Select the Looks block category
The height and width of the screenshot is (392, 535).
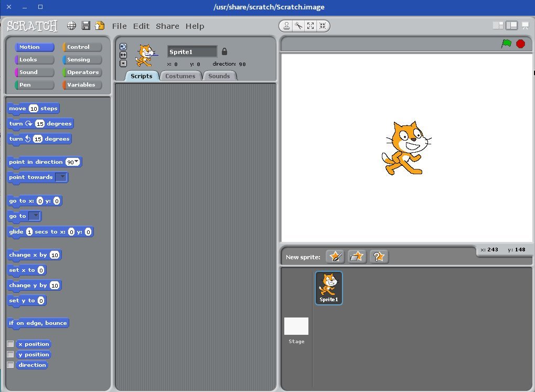click(x=35, y=60)
